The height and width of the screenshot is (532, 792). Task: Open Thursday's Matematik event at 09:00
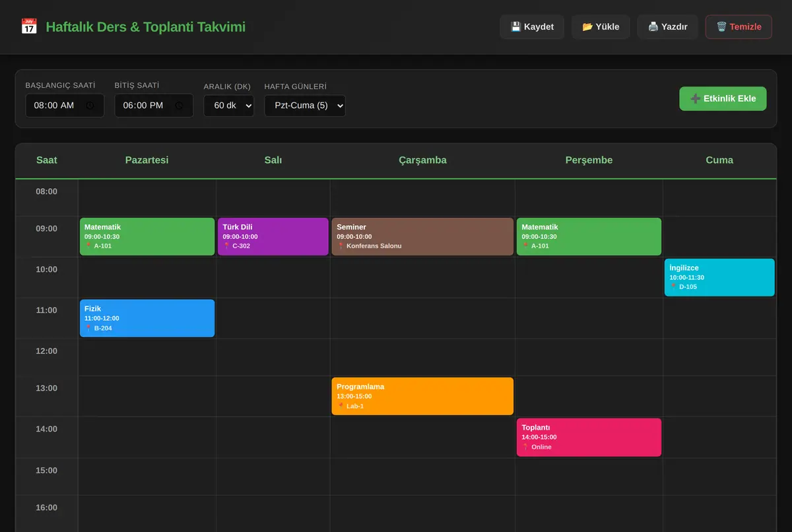tap(589, 236)
